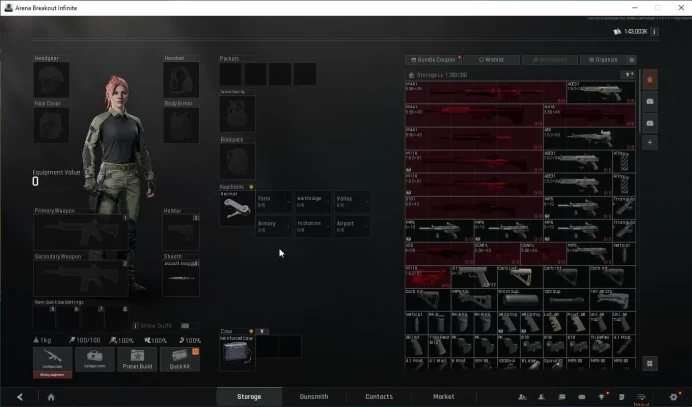Click the Tactical Chest Rig slot
Viewport: 692px width, 407px height.
[237, 113]
